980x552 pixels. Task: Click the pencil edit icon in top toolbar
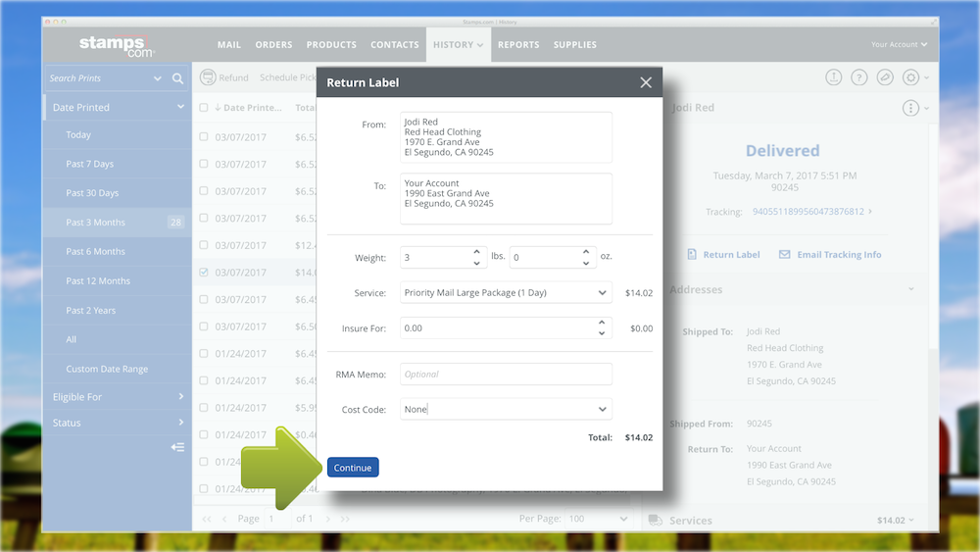coord(885,77)
